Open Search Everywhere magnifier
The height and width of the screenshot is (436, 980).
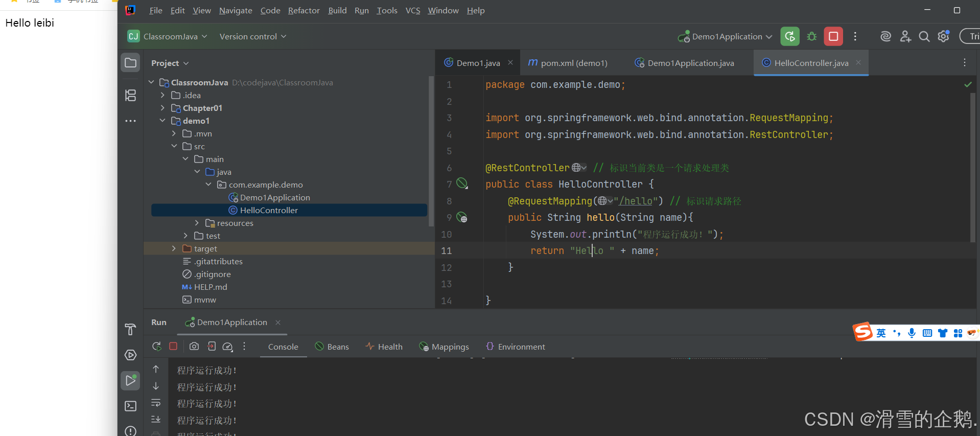[x=924, y=36]
